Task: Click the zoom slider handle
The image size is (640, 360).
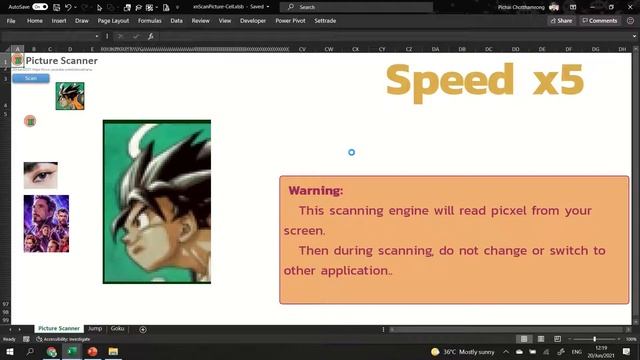Action: (595, 339)
